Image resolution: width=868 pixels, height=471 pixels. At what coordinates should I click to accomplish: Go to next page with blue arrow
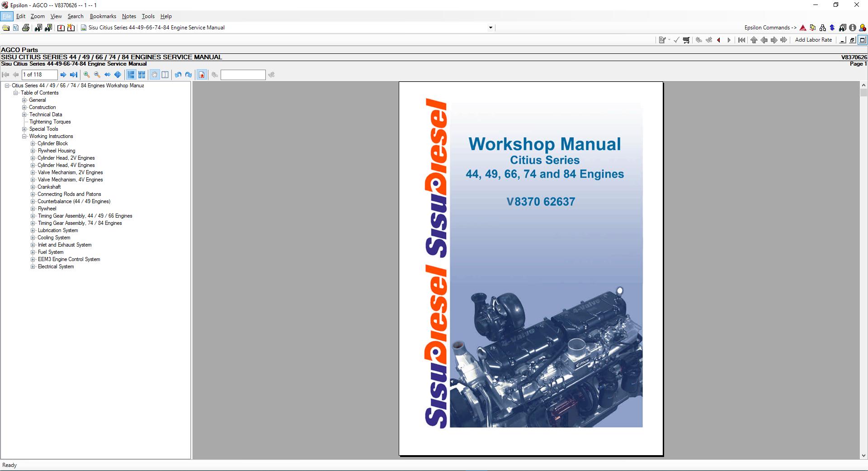click(63, 75)
